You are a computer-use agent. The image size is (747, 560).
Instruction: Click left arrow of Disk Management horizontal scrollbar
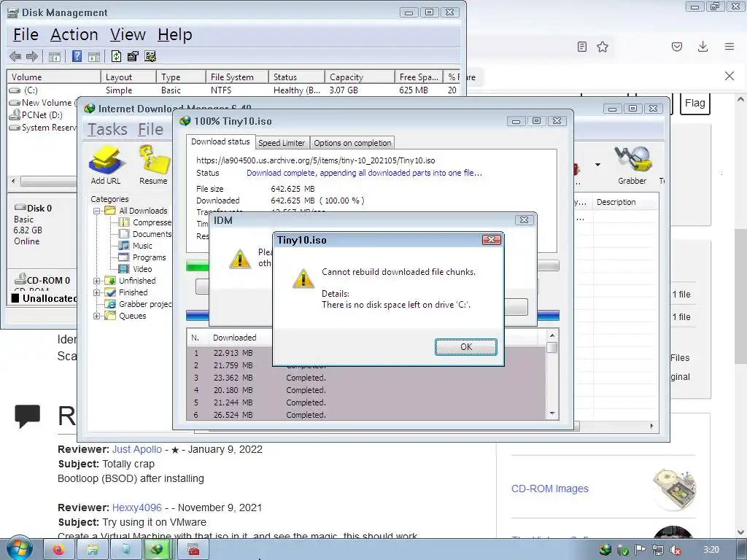[13, 181]
